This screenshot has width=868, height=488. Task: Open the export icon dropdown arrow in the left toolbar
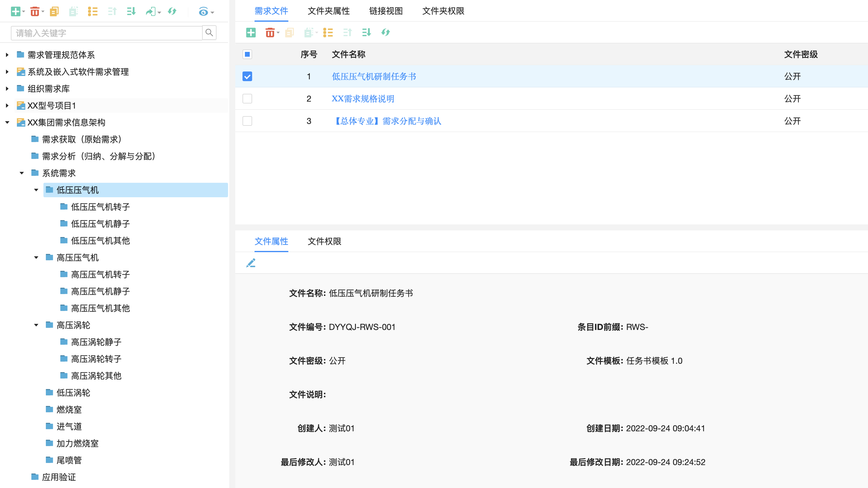click(x=159, y=12)
